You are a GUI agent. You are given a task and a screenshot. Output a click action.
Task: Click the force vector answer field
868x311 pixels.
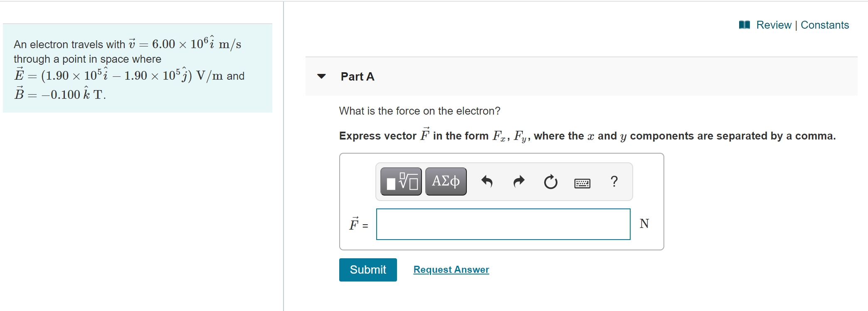tap(503, 224)
